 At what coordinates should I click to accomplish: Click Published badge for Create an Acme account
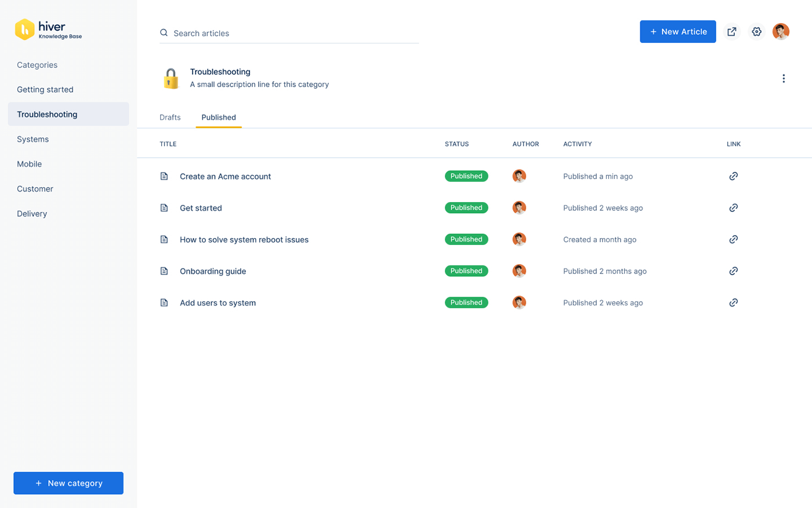pyautogui.click(x=466, y=176)
